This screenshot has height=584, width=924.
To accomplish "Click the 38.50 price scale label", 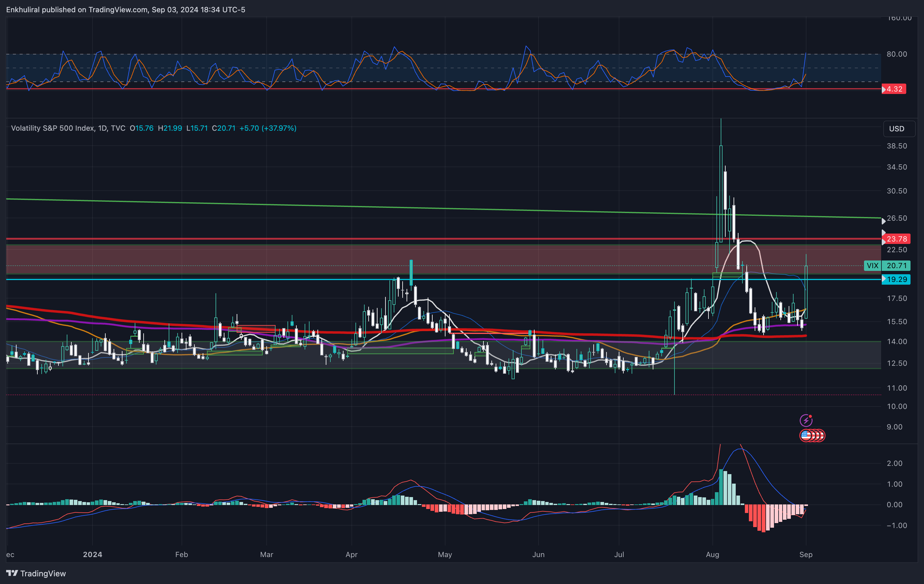I will [x=896, y=146].
